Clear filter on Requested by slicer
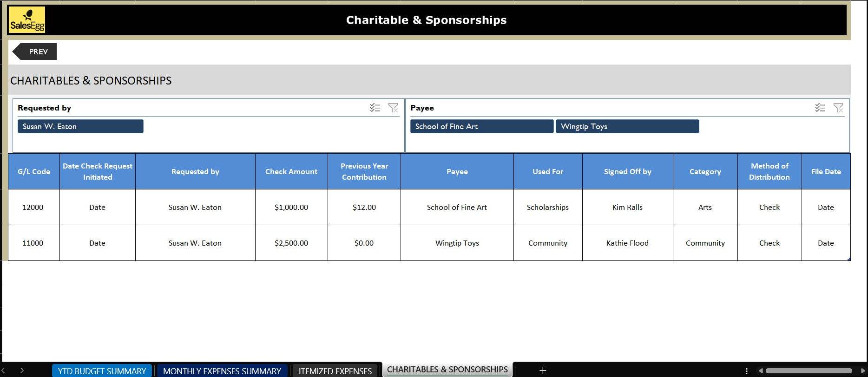The width and height of the screenshot is (868, 377). pyautogui.click(x=393, y=108)
